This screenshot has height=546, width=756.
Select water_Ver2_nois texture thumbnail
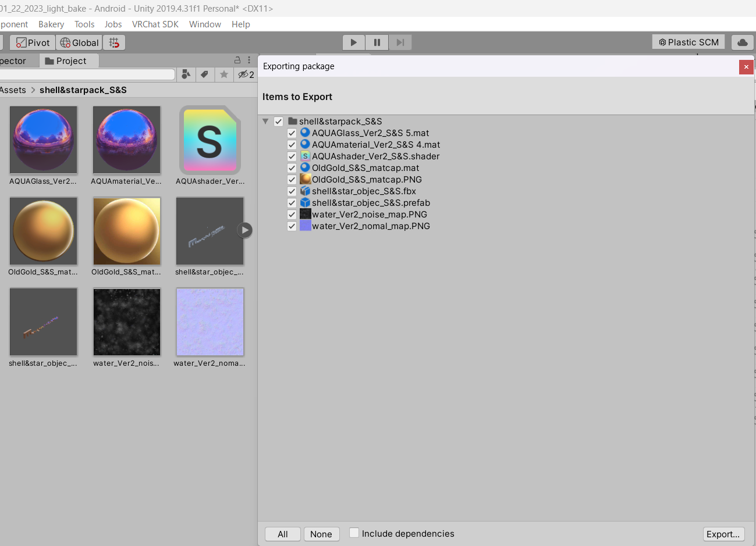(x=127, y=322)
